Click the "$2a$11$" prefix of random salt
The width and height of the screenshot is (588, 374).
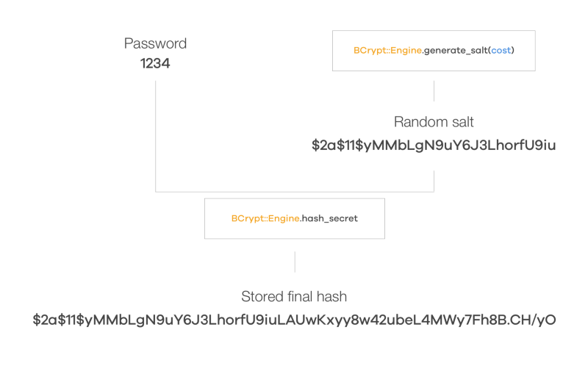337,145
